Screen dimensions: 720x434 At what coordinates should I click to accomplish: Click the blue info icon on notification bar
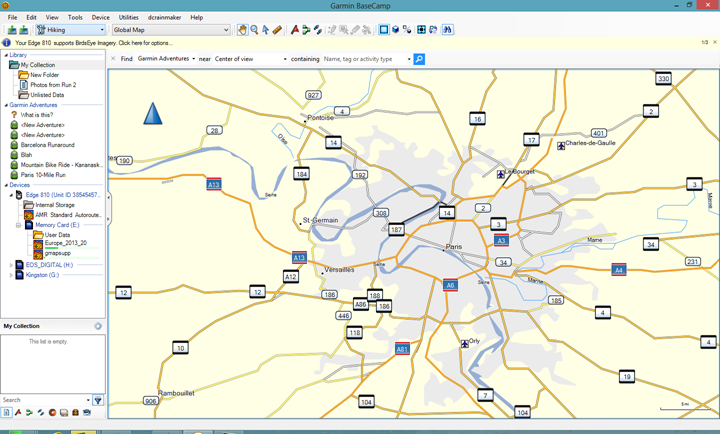6,43
